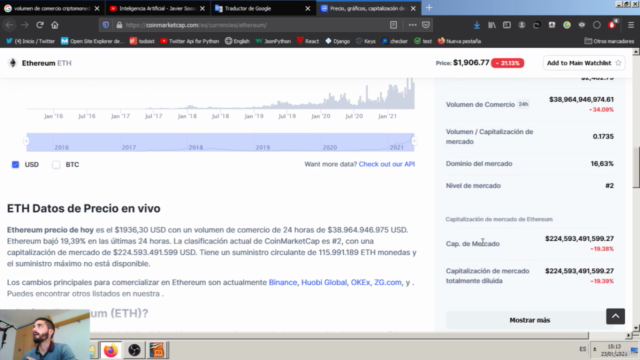
Task: Open the tracking protection shield icon
Action: pyautogui.click(x=106, y=25)
